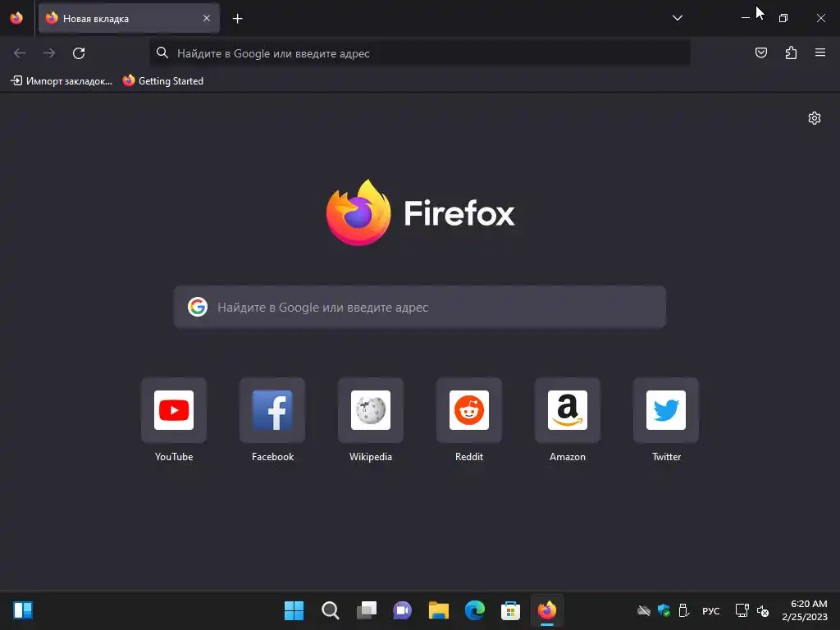Save to Pocket icon in toolbar
This screenshot has width=840, height=630.
(x=761, y=52)
